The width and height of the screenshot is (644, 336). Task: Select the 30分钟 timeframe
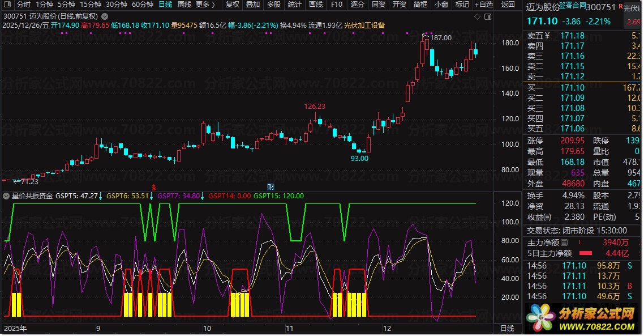[117, 5]
